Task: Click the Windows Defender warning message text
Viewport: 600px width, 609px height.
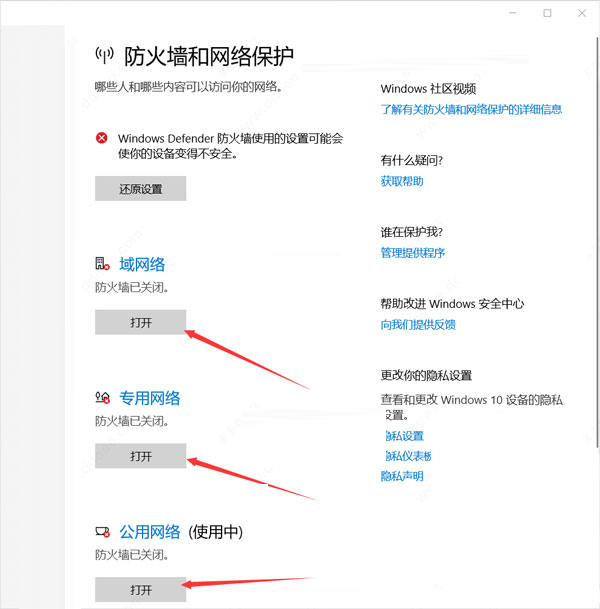Action: [230, 146]
